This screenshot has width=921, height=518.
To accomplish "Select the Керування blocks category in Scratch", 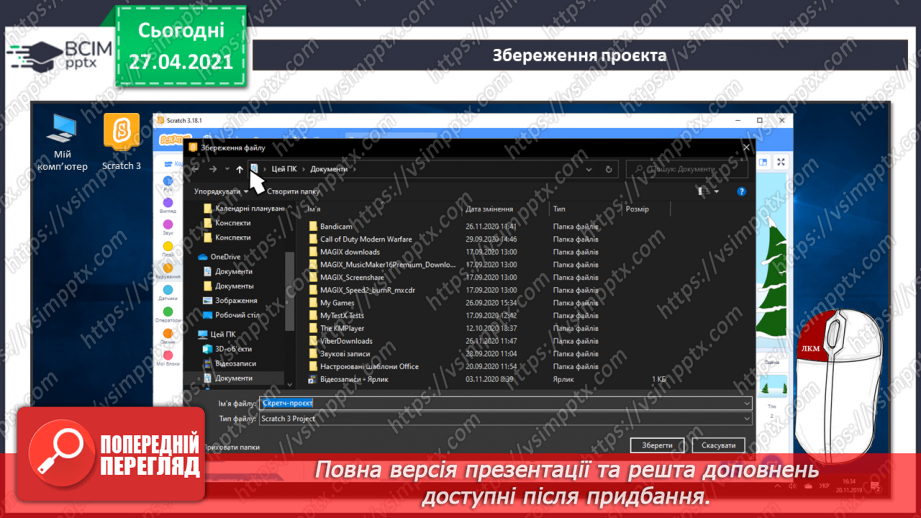I will tap(168, 271).
